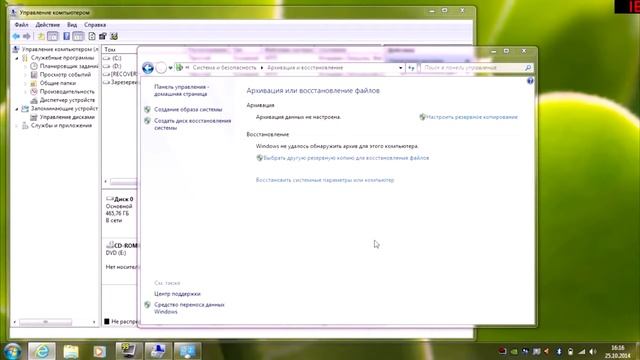Expand the Планировщик заданий node arrow
640x360 pixels.
(26, 66)
